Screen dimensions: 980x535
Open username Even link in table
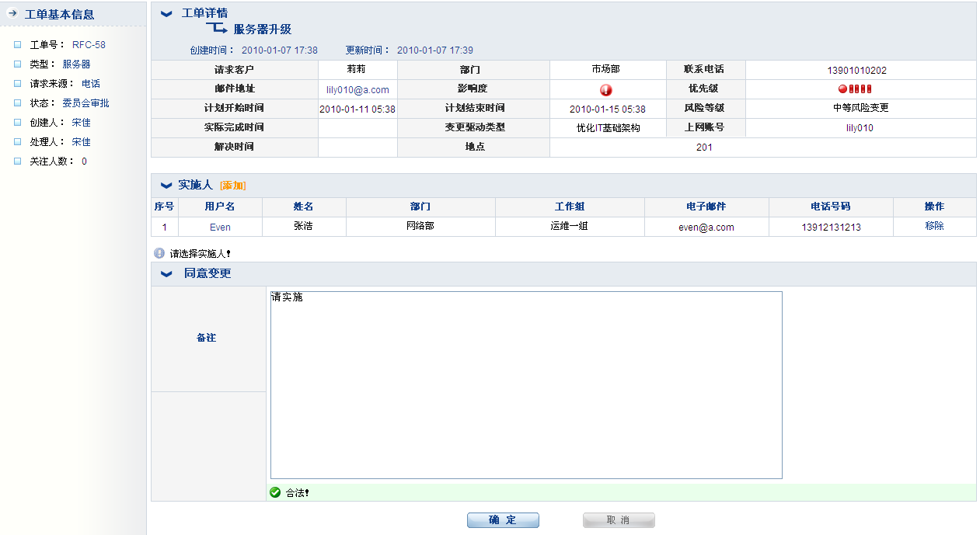(x=220, y=228)
